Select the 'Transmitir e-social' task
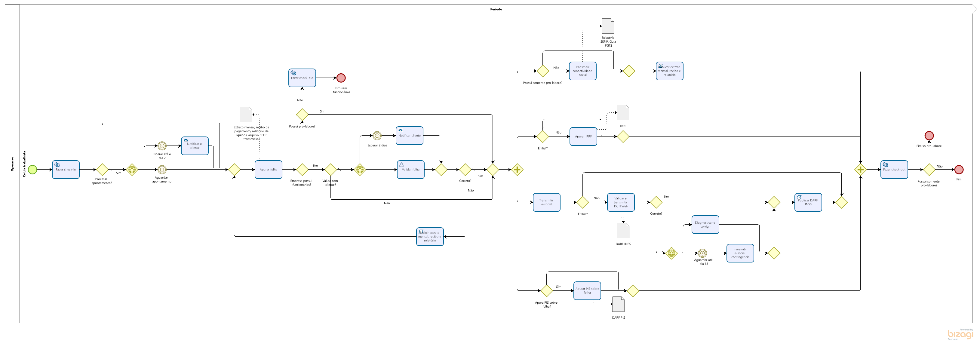Viewport: 980px width, 362px height. pos(547,202)
